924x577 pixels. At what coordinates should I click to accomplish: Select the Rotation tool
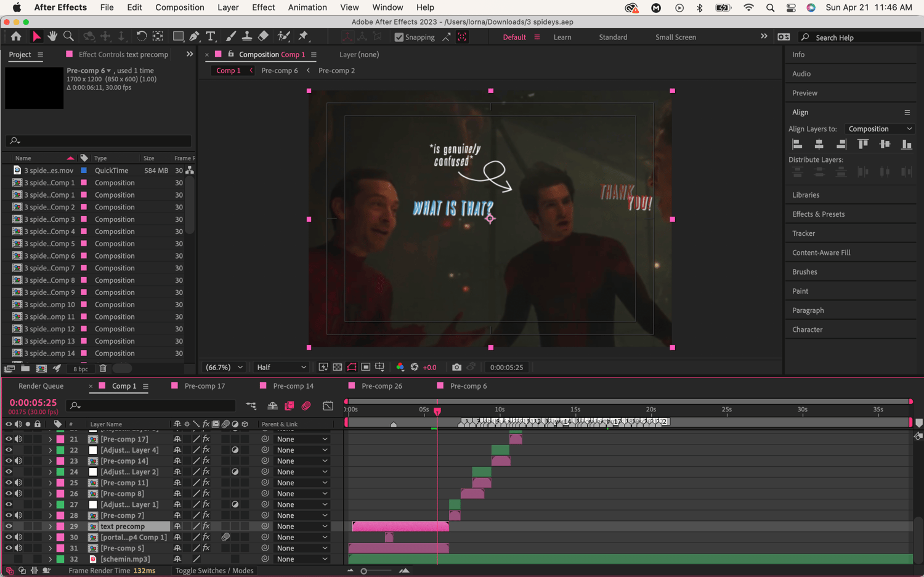pyautogui.click(x=141, y=37)
